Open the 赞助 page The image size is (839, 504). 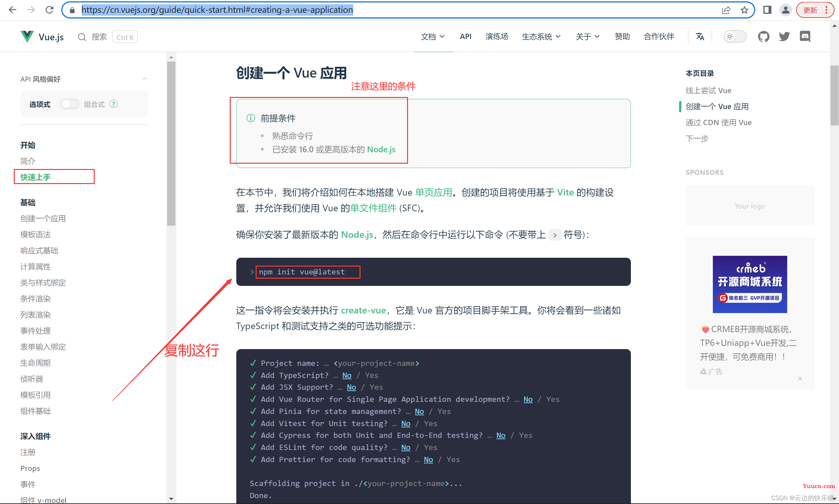pyautogui.click(x=622, y=36)
